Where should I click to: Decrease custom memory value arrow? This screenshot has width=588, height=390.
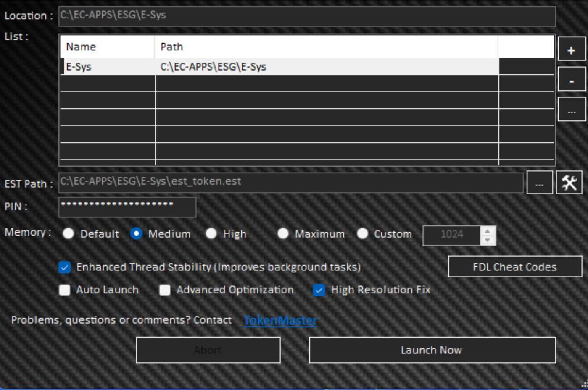pos(488,240)
